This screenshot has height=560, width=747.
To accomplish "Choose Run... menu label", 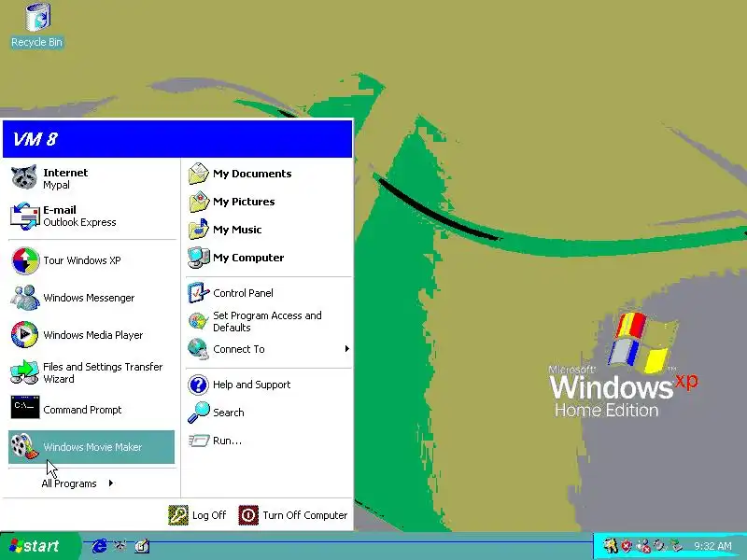I will [227, 441].
